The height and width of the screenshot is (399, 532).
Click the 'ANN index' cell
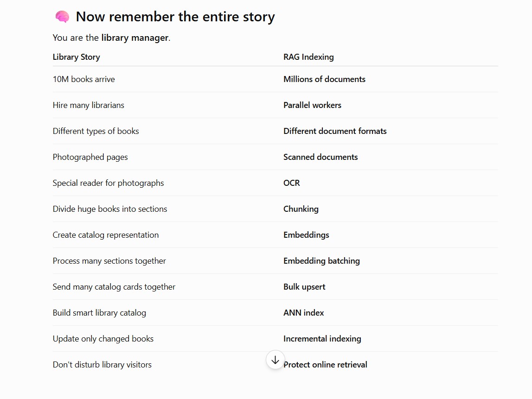(304, 312)
